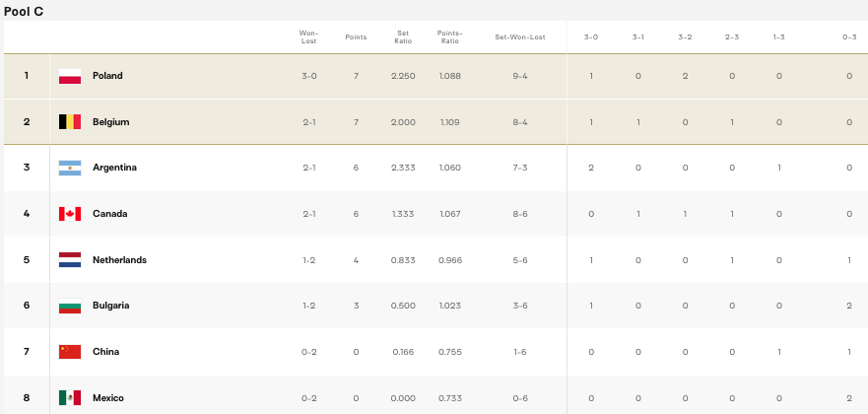Viewport: 868px width, 414px height.
Task: Click the China flag icon
Action: [70, 352]
